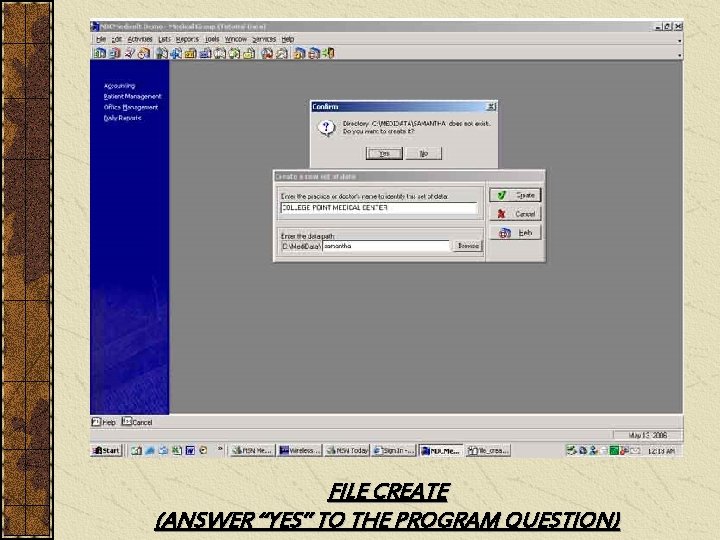Image resolution: width=720 pixels, height=540 pixels.
Task: Click the date 'May 12, 2006' in status bar
Action: [647, 435]
